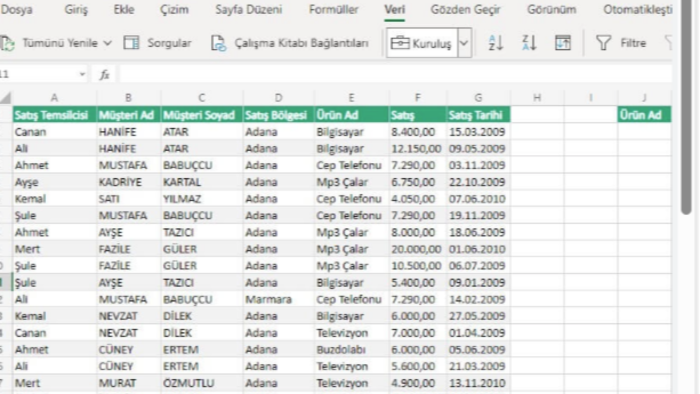Open the Gözden Geçir tab
The width and height of the screenshot is (700, 394).
pyautogui.click(x=465, y=9)
